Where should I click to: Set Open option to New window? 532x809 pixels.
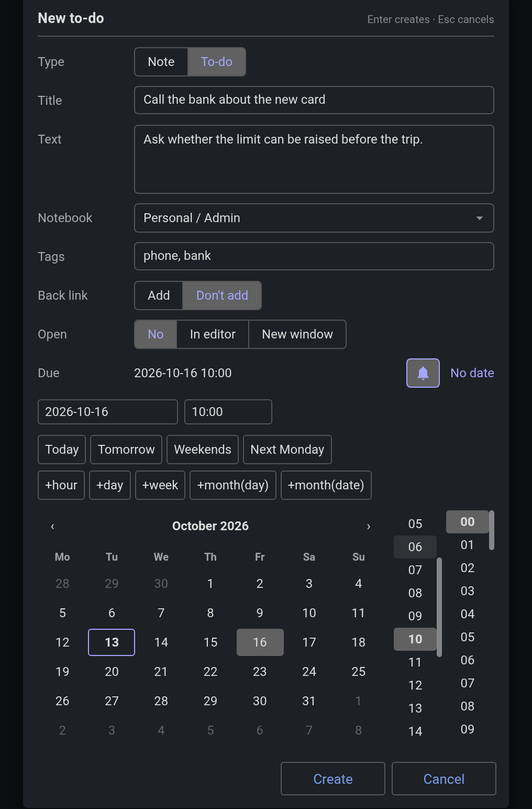(297, 334)
